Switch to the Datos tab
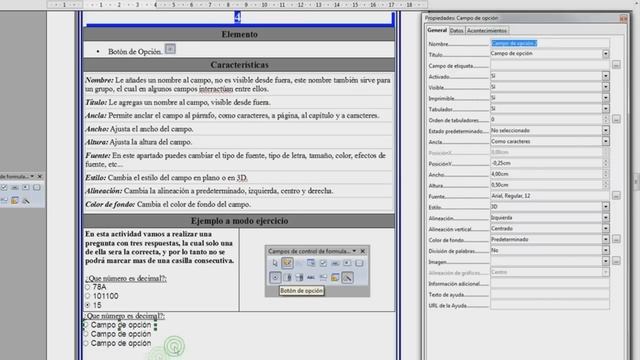The height and width of the screenshot is (360, 640). (456, 31)
